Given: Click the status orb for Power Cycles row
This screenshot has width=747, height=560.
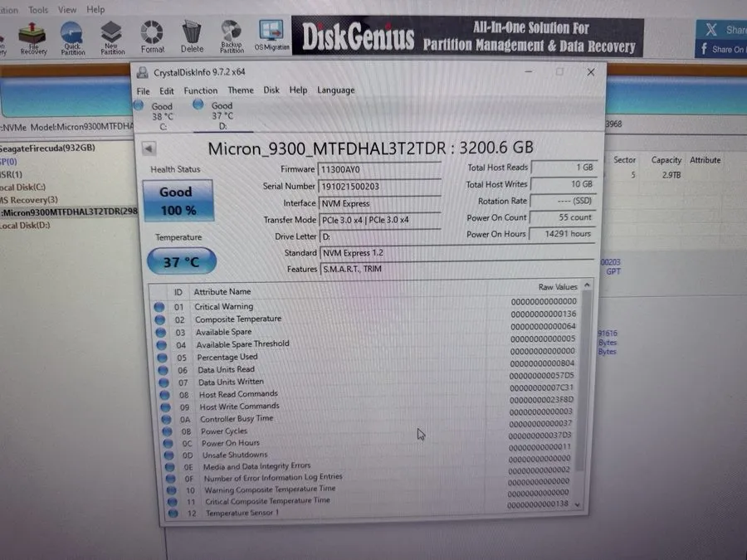Looking at the screenshot, I should (x=167, y=431).
